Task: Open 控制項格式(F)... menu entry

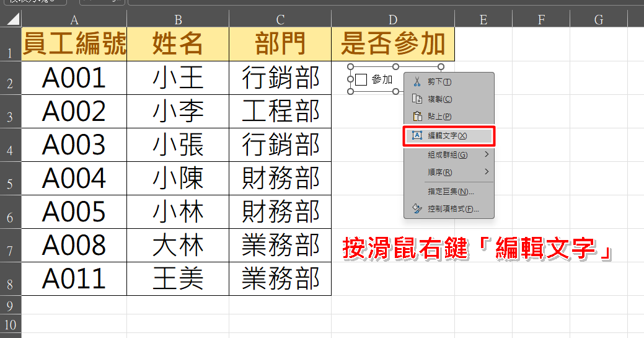Action: pyautogui.click(x=449, y=208)
